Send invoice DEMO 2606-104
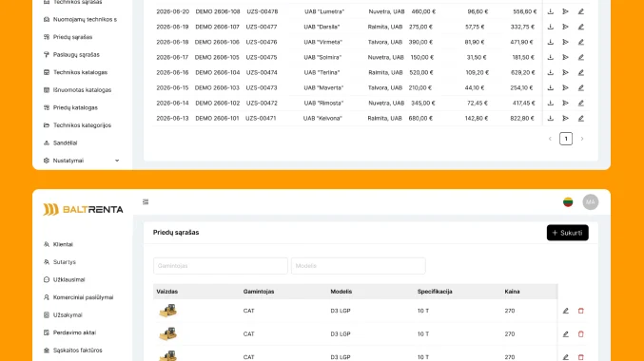This screenshot has height=361, width=644. 566,72
